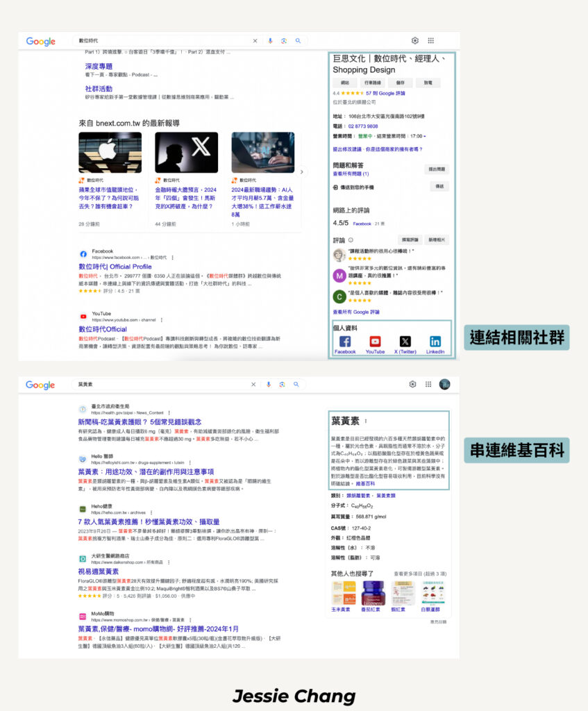Click the Google logo in the 數位時代 search window
This screenshot has width=588, height=711.
coord(41,41)
